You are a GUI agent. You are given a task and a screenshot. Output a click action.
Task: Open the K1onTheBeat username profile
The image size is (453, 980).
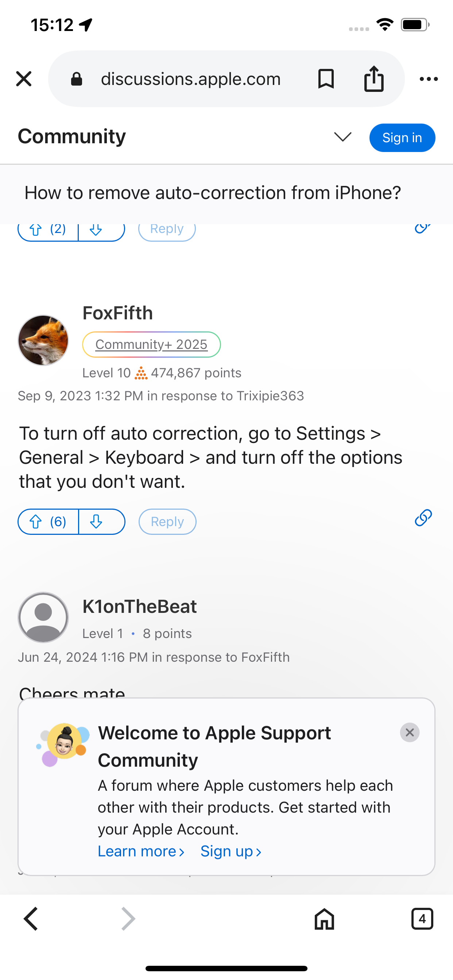tap(139, 606)
